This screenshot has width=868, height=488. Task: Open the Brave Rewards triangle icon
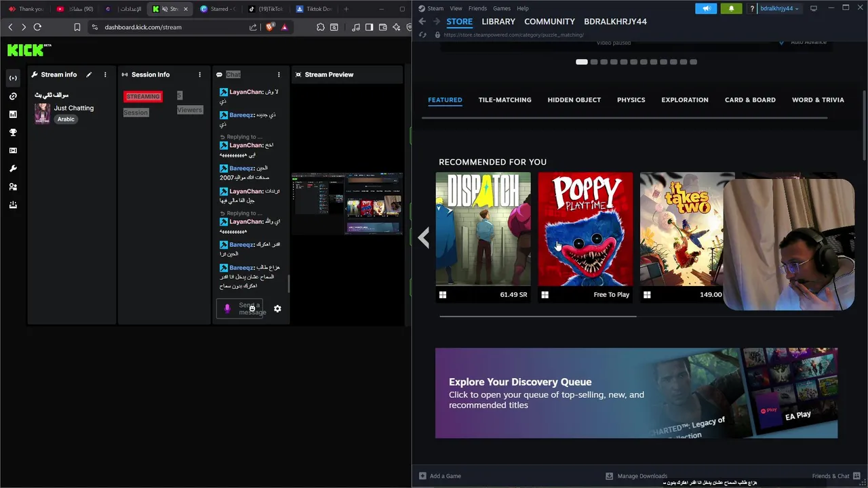(x=284, y=27)
